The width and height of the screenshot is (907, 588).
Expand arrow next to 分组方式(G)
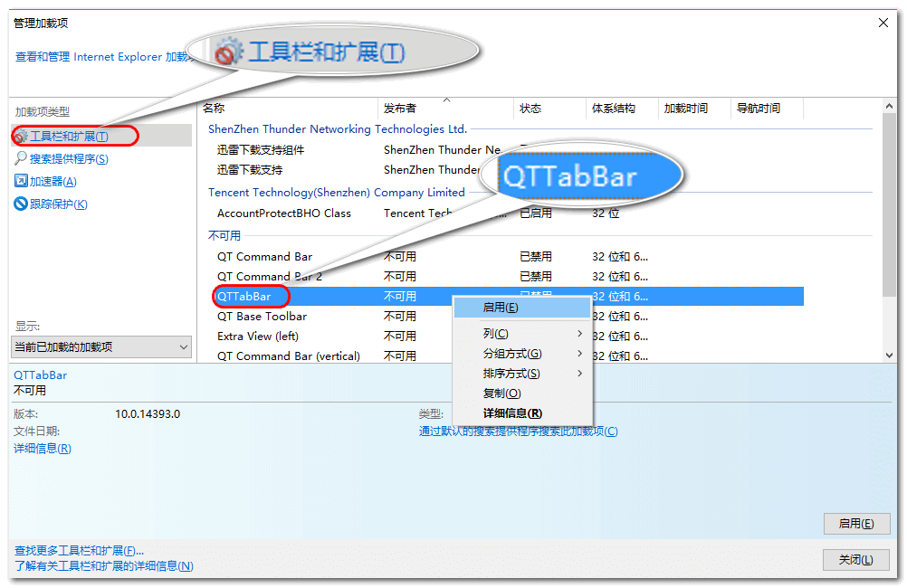click(579, 354)
